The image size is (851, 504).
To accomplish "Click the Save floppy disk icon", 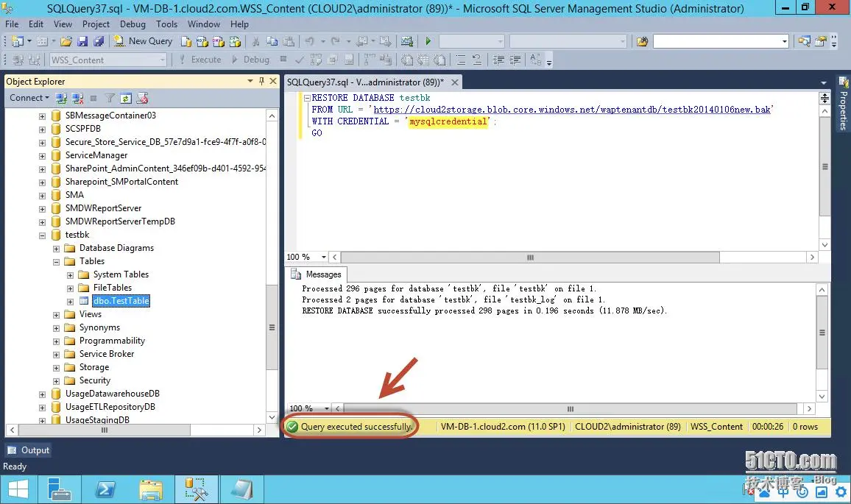I will (82, 41).
